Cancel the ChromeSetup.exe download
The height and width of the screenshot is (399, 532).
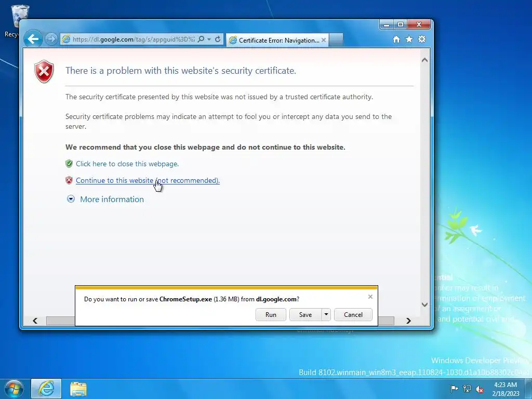(353, 314)
